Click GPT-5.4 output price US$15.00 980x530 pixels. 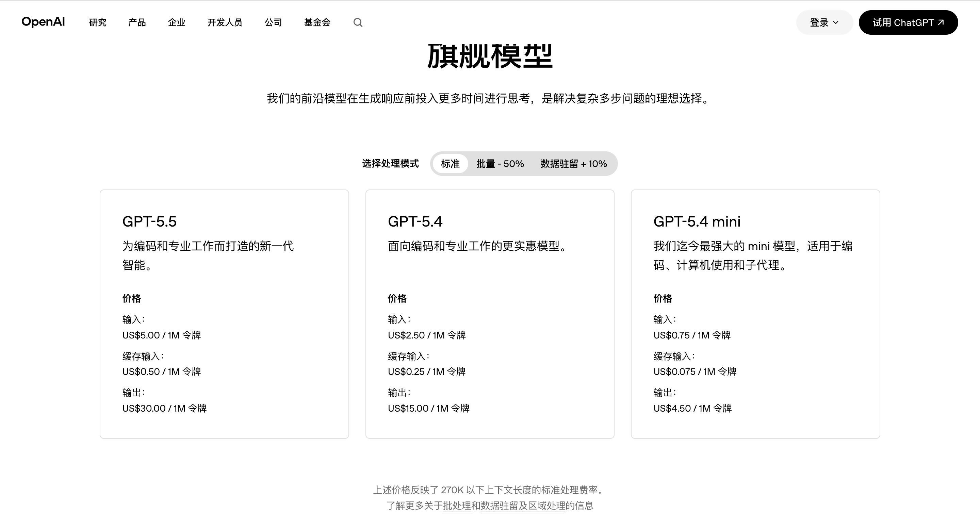tap(429, 408)
